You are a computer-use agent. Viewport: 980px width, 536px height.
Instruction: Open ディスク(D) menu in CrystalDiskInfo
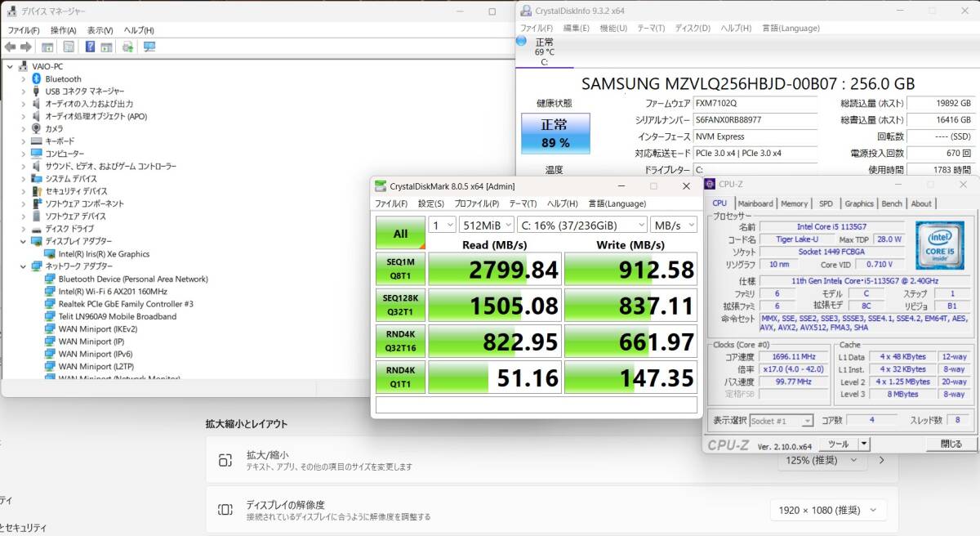point(693,28)
